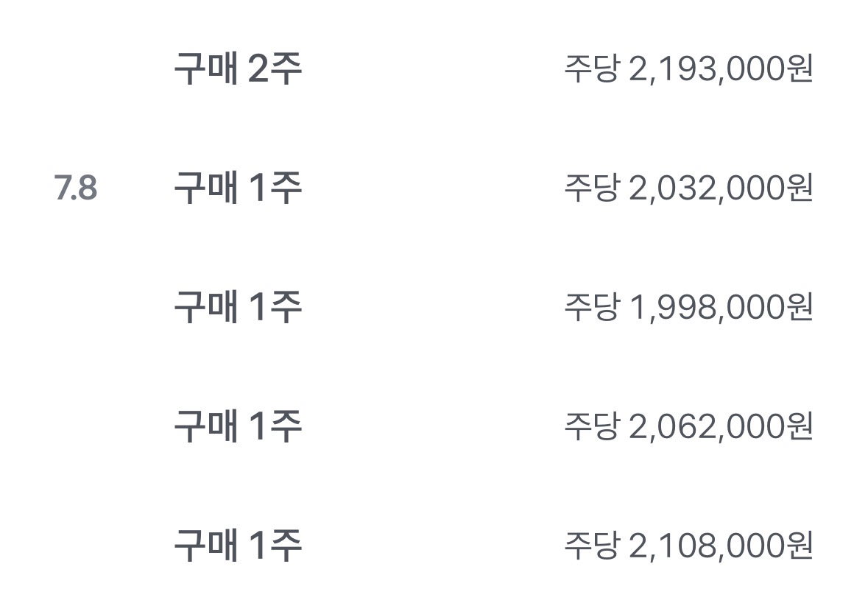
Task: Select the 2,108,000원 amount
Action: [x=721, y=546]
